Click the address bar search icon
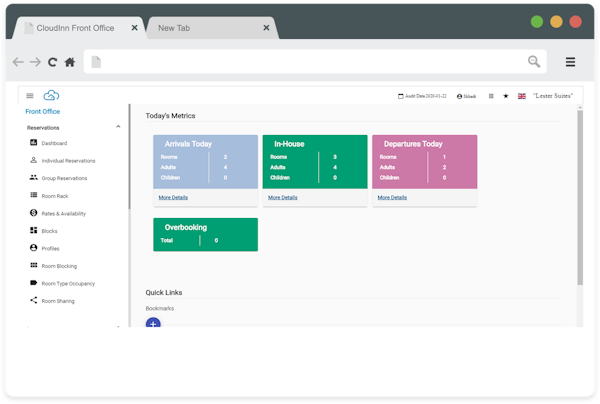 click(x=534, y=61)
